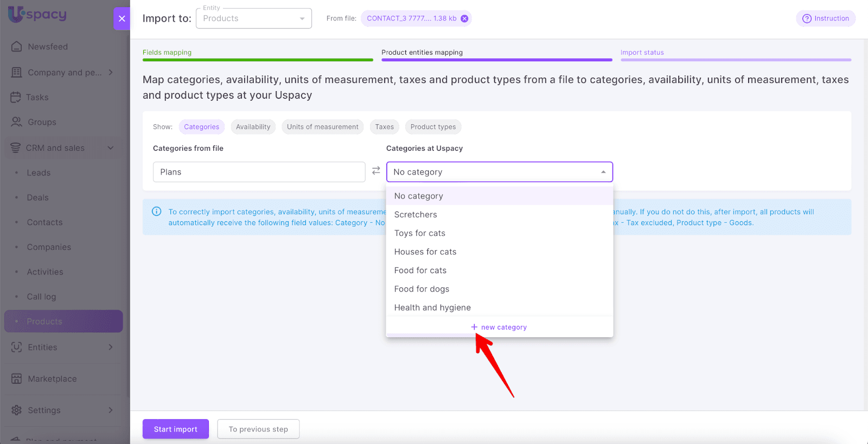
Task: Remove the attached CONTACT_3 file chip
Action: tap(464, 18)
